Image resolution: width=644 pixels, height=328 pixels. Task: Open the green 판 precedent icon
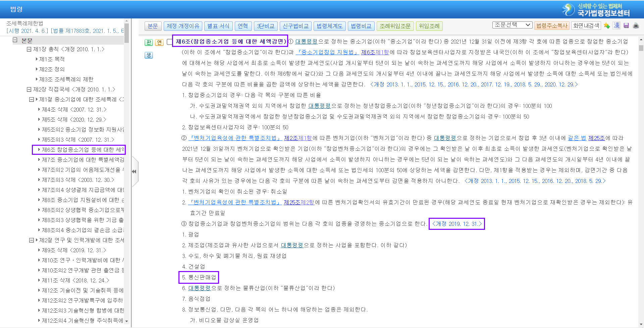(x=149, y=42)
